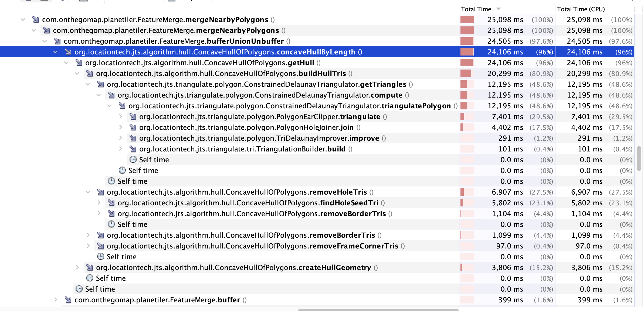
Task: Collapse the buildHullTris tree node
Action: pyautogui.click(x=77, y=73)
